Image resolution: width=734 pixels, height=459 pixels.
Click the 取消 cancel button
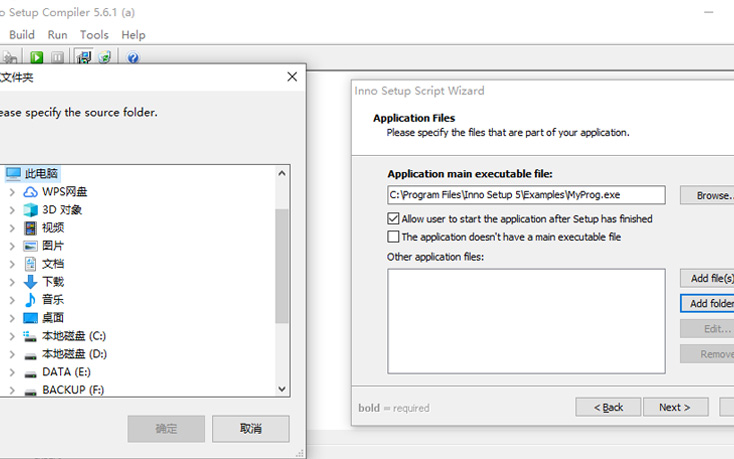pyautogui.click(x=250, y=429)
